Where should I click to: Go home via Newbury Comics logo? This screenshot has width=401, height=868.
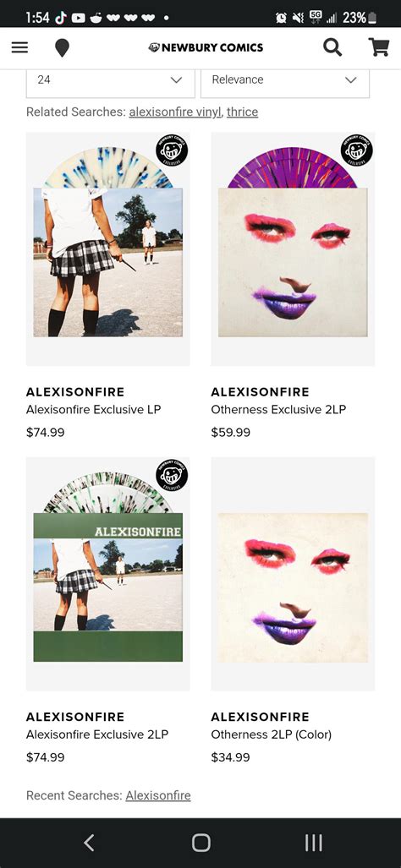tap(206, 47)
